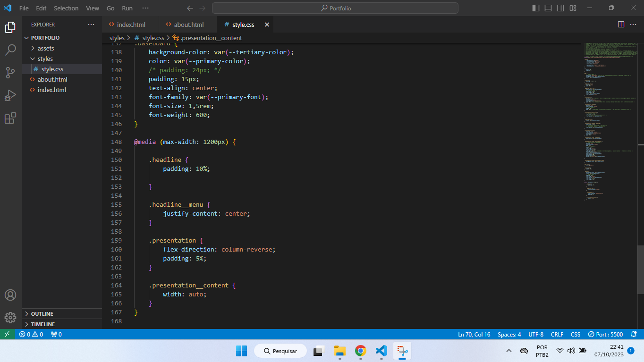Collapse the PORTFOLIO root folder
Screen dimensions: 644x362
62,38
